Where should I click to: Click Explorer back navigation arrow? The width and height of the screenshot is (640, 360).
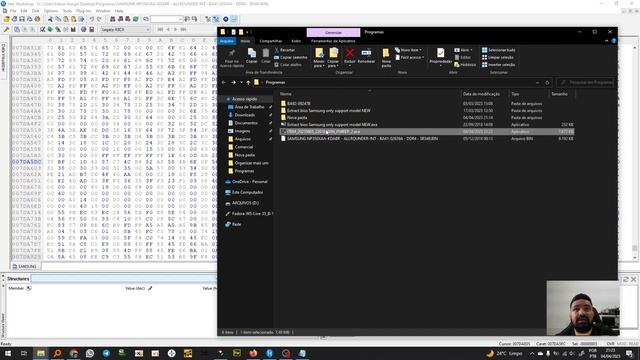tap(224, 82)
